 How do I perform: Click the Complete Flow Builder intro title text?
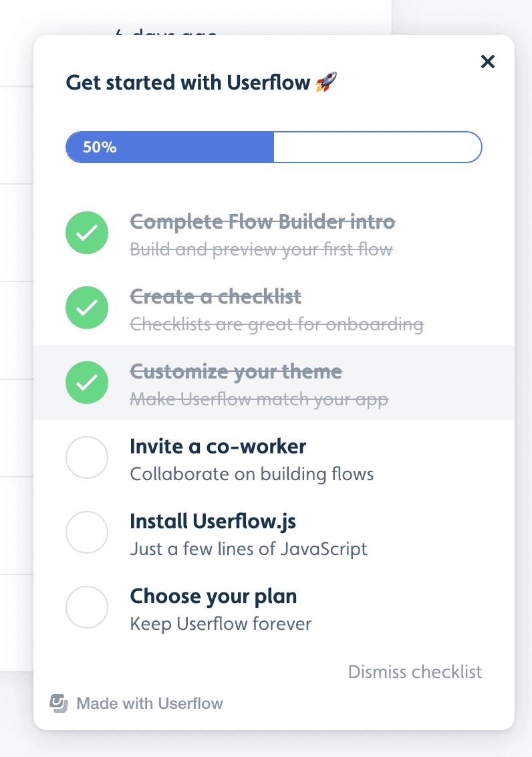pyautogui.click(x=262, y=221)
